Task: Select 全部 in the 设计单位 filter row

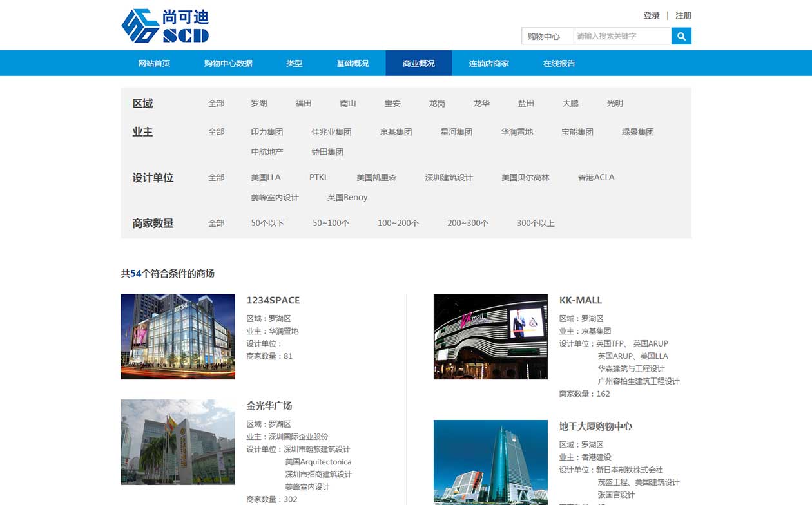Action: (217, 177)
